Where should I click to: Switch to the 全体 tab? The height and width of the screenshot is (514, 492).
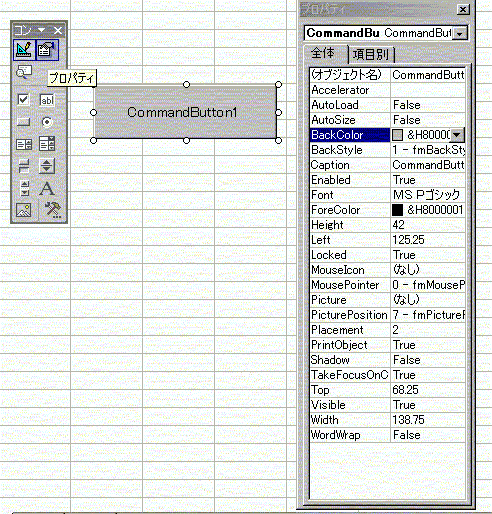(x=323, y=53)
